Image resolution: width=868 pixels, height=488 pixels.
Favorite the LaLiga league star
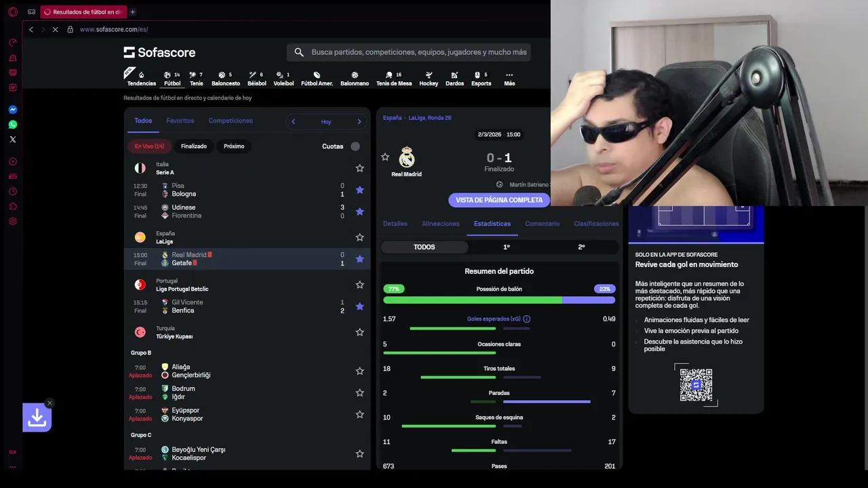pyautogui.click(x=360, y=237)
